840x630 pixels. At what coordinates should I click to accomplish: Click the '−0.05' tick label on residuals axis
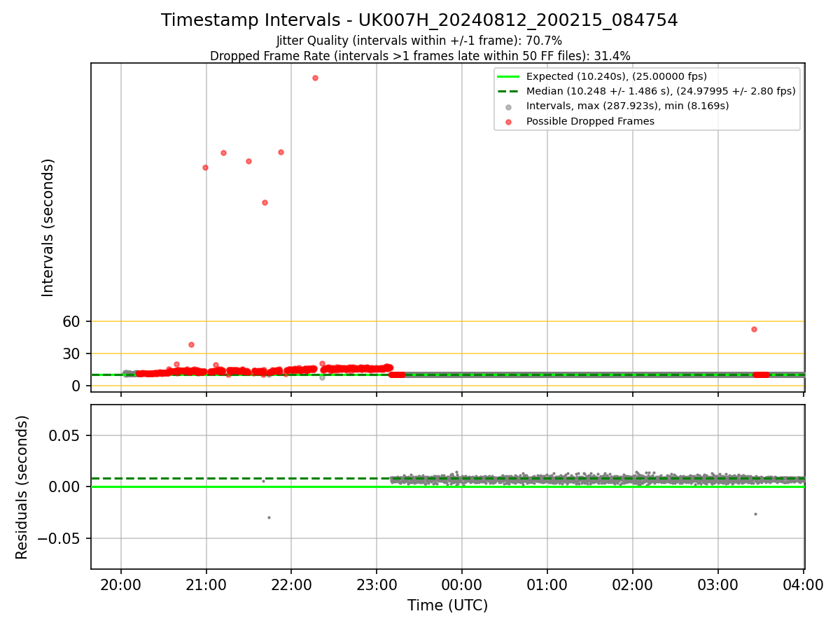60,539
